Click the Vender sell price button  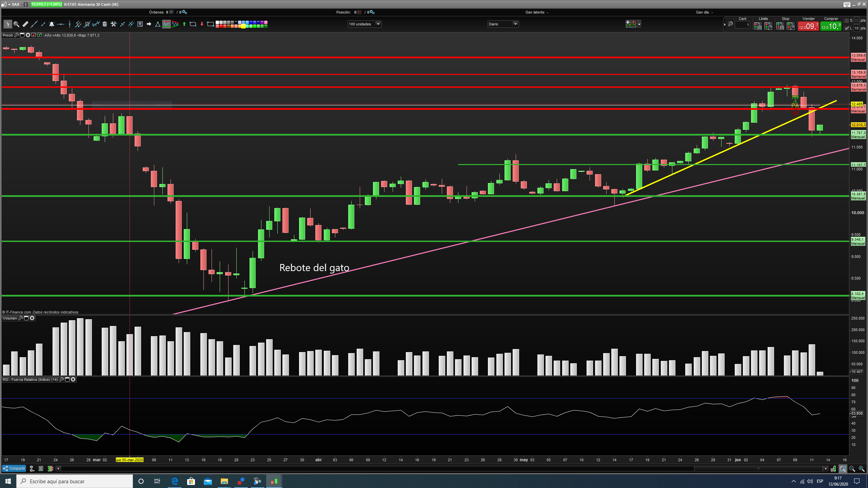pyautogui.click(x=808, y=26)
